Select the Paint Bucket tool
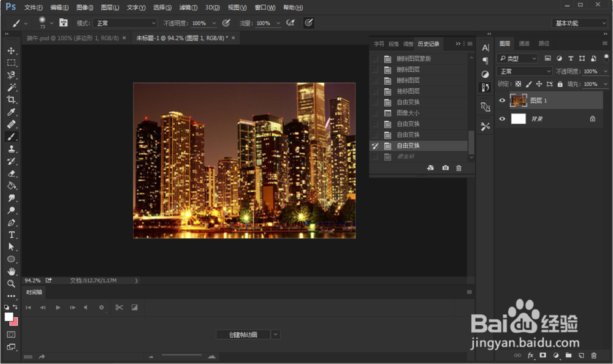This screenshot has width=613, height=364. tap(11, 186)
